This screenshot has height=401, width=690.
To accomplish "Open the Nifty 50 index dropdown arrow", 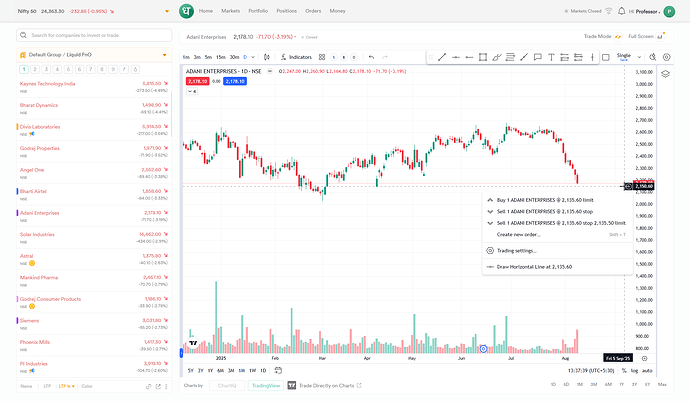I will click(x=167, y=11).
